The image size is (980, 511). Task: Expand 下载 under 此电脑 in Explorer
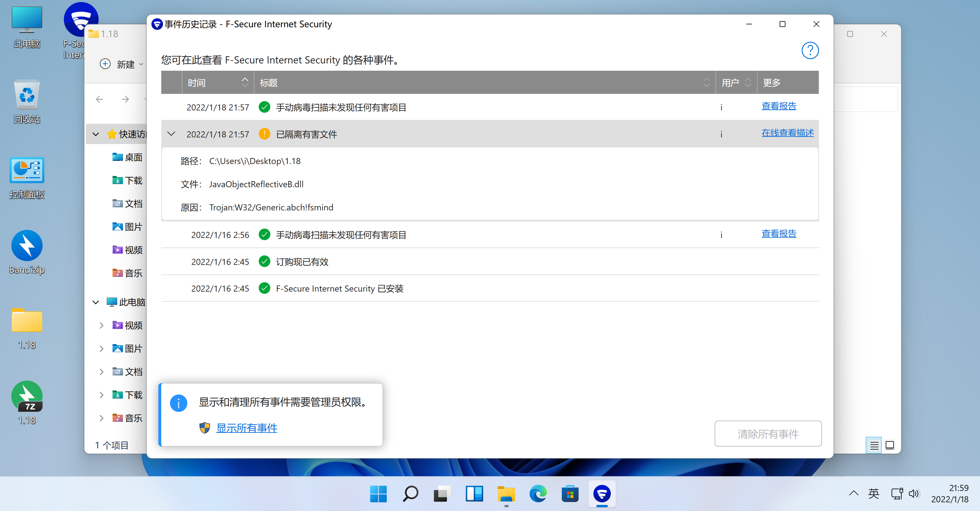(x=101, y=395)
